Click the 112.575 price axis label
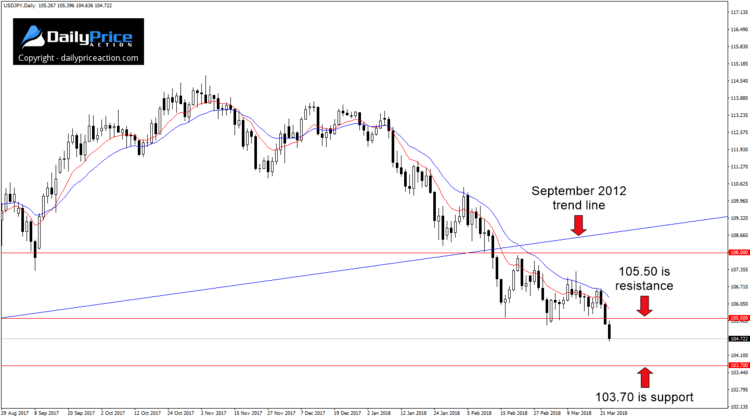 coord(739,132)
